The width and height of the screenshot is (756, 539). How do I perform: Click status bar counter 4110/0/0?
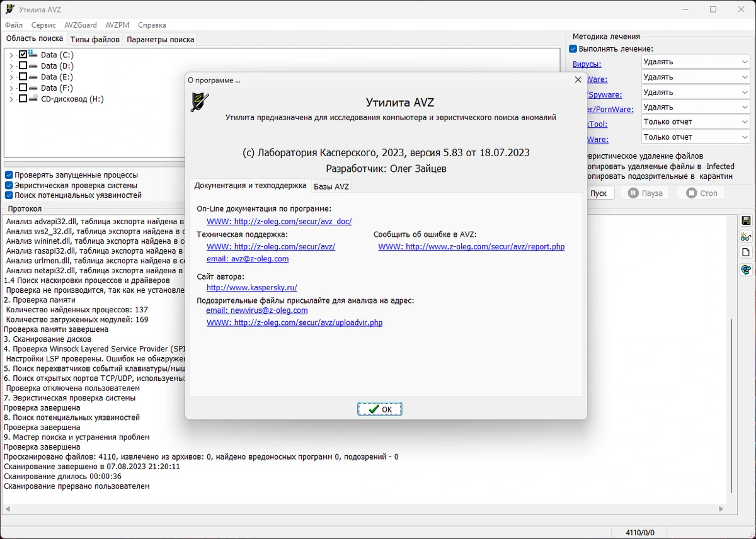[x=639, y=532]
